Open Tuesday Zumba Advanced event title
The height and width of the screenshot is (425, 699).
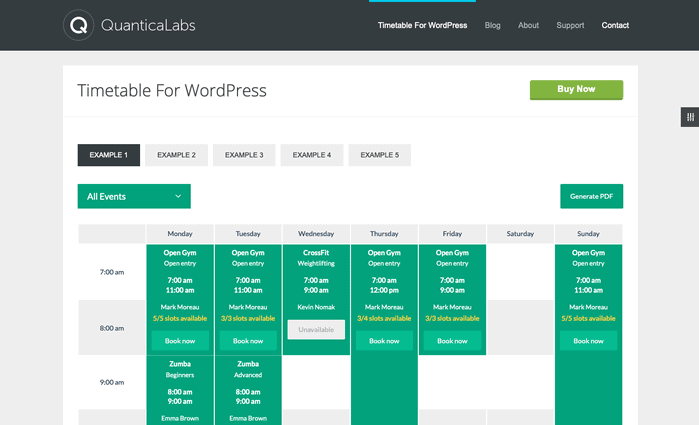click(248, 364)
